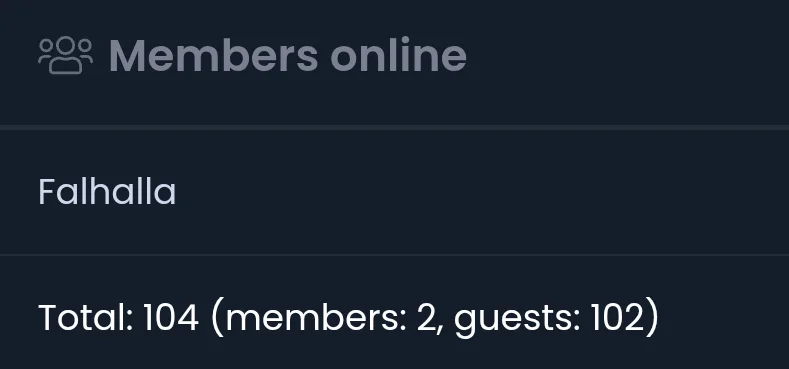789x369 pixels.
Task: Open Falhalla's user profile
Action: click(x=107, y=192)
